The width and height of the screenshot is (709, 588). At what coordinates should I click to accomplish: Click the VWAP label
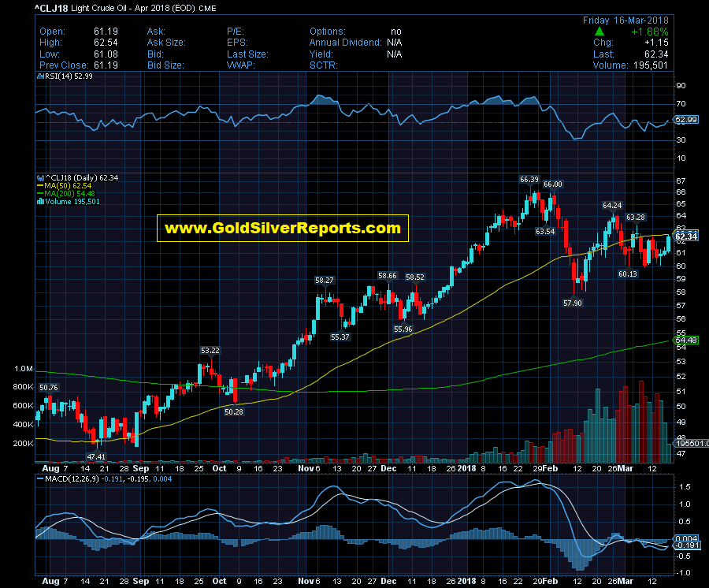[241, 65]
